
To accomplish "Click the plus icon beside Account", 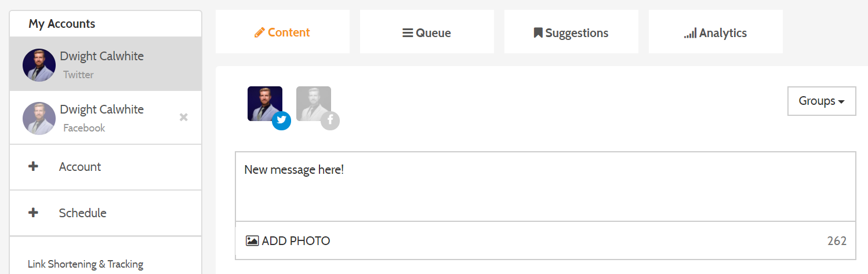I will click(34, 166).
